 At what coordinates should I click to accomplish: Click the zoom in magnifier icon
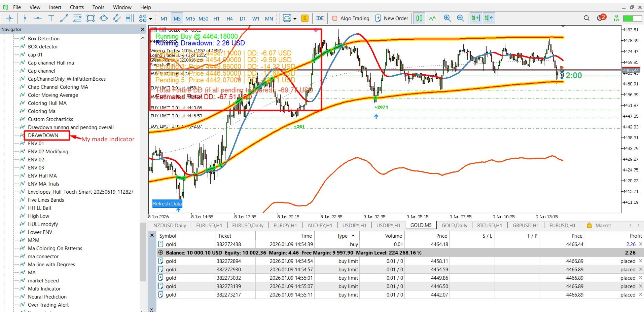(x=447, y=18)
